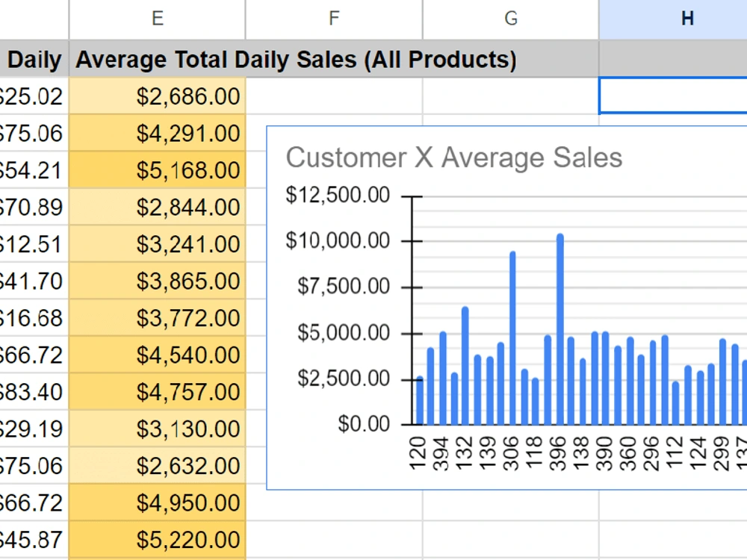Click the Average Total Daily Sales header cell
Viewport: 747px width, 560px height.
pos(157,59)
